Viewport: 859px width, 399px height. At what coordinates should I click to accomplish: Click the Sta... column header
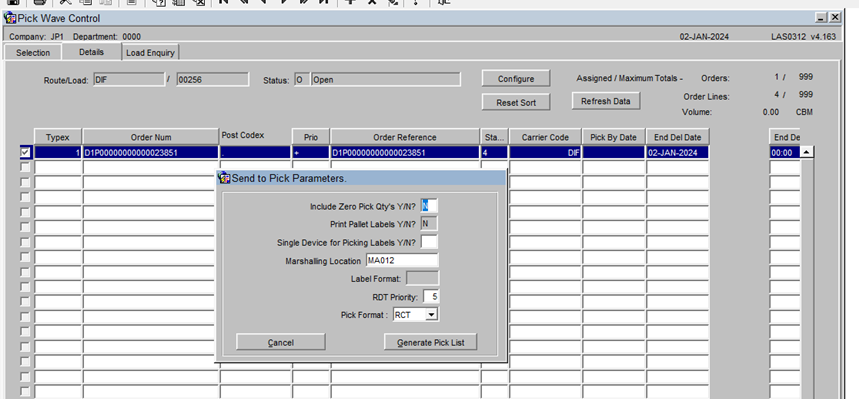tap(494, 137)
